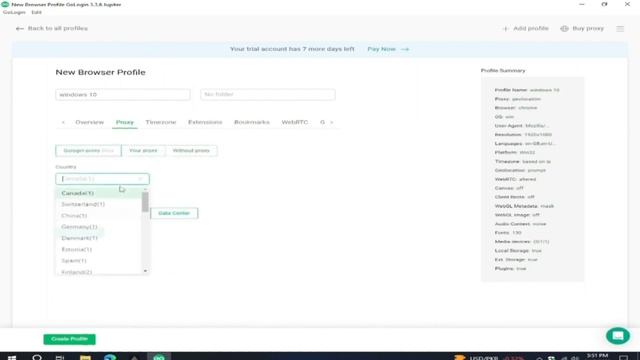Open the Timezone tab

(161, 122)
